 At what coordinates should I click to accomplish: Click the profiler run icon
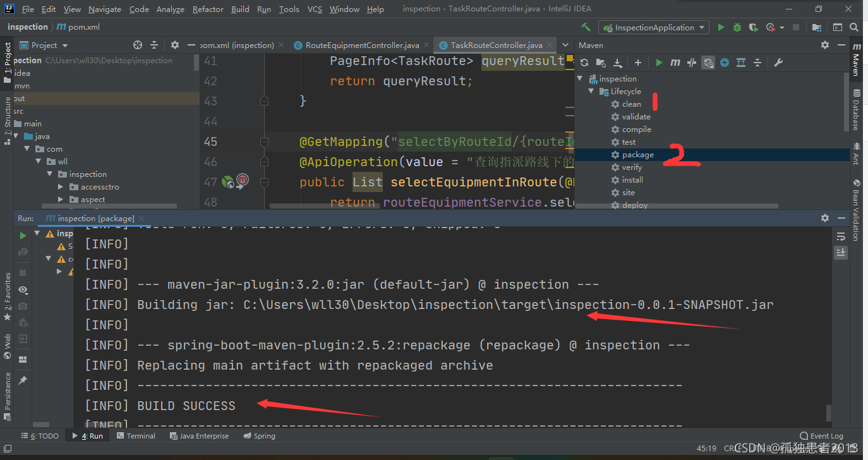(770, 27)
